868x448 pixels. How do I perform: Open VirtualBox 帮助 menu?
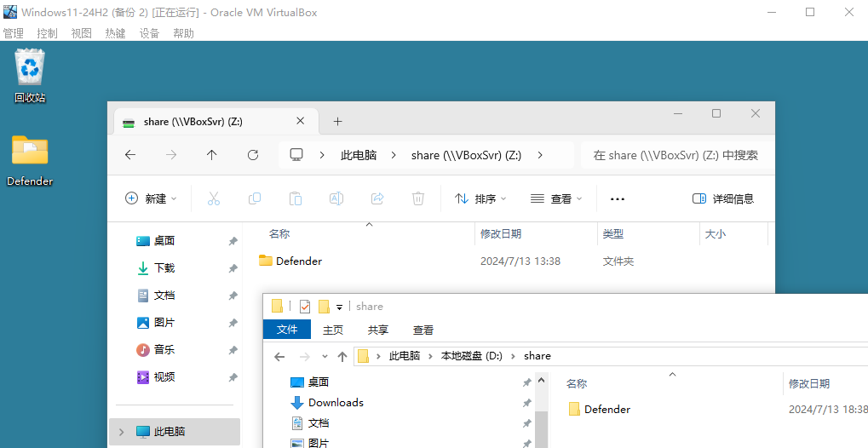183,33
